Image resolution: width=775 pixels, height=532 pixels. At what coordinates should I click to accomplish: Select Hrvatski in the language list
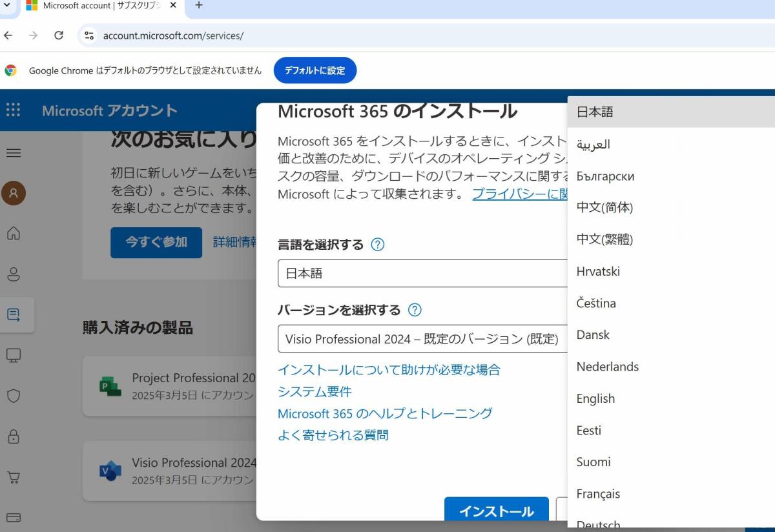tap(671, 271)
